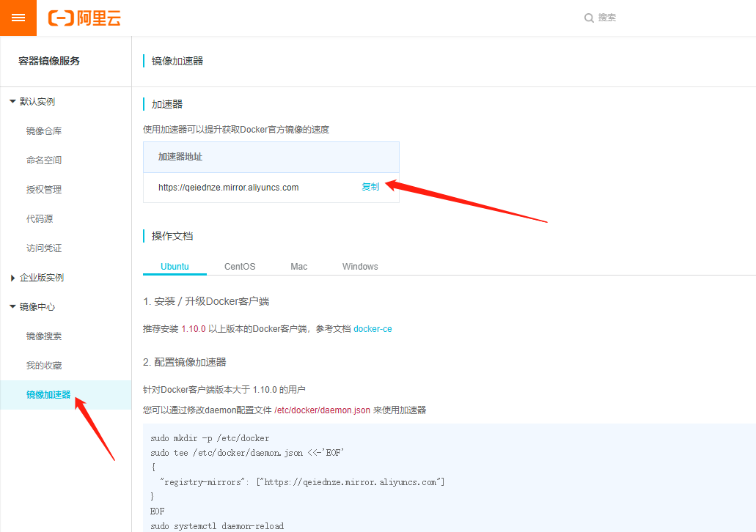This screenshot has width=756, height=532.
Task: Switch to the CentOS tab
Action: point(238,266)
